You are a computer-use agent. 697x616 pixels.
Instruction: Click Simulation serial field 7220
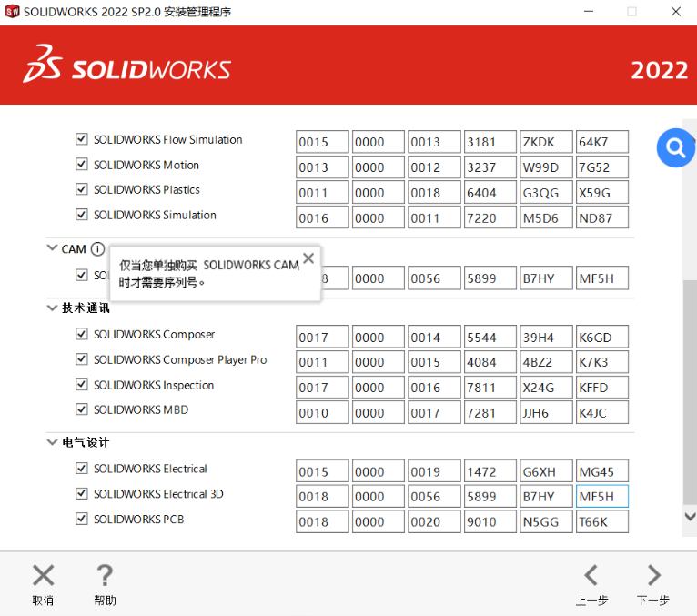(490, 217)
